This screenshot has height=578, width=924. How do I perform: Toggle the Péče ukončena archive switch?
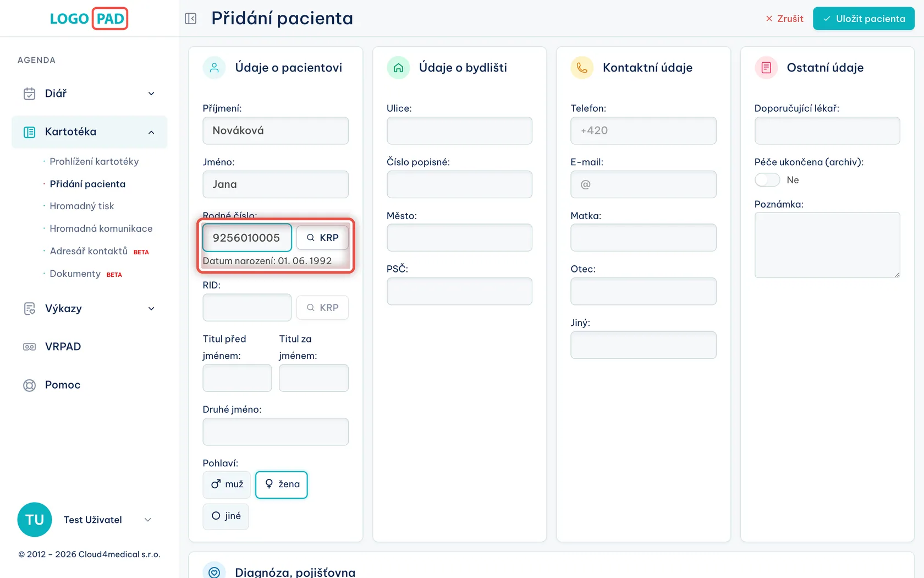767,180
